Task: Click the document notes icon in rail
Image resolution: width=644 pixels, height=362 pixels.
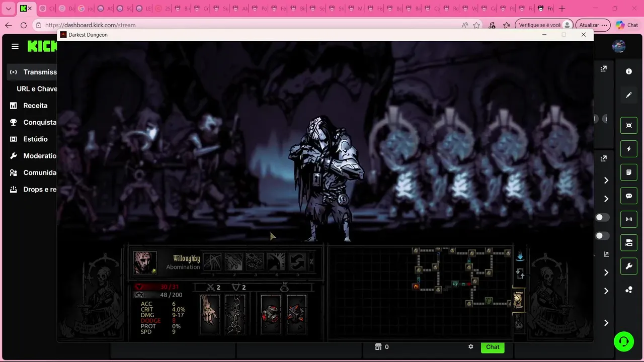Action: click(629, 172)
